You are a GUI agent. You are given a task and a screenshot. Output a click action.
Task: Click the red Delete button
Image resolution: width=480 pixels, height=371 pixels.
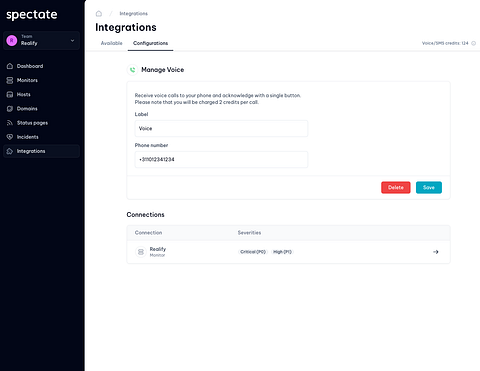(x=396, y=187)
